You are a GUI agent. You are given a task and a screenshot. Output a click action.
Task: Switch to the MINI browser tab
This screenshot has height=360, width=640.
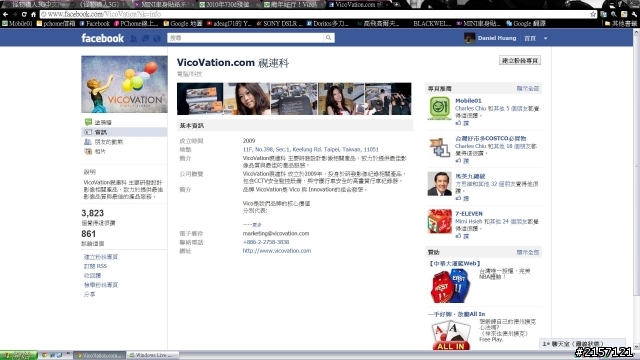point(163,4)
